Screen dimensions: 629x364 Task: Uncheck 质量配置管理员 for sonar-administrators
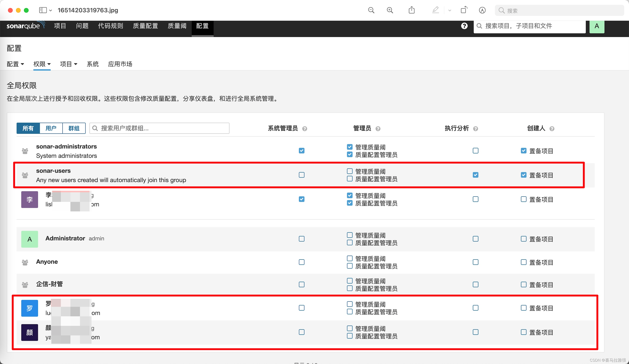click(350, 154)
